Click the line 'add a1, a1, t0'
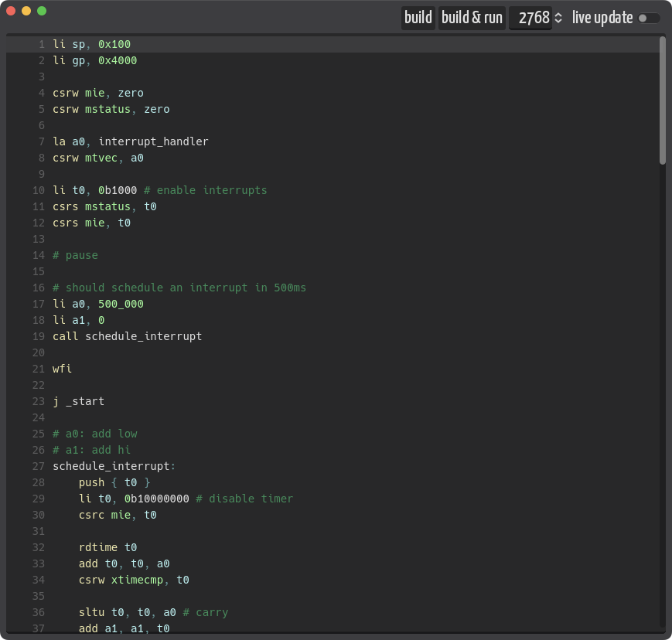672x640 pixels. (125, 629)
